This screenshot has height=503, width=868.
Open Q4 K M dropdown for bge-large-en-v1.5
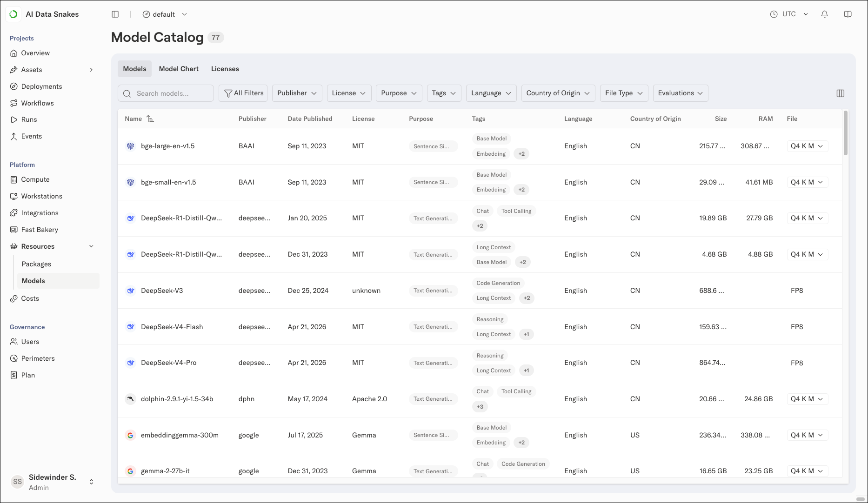[807, 146]
